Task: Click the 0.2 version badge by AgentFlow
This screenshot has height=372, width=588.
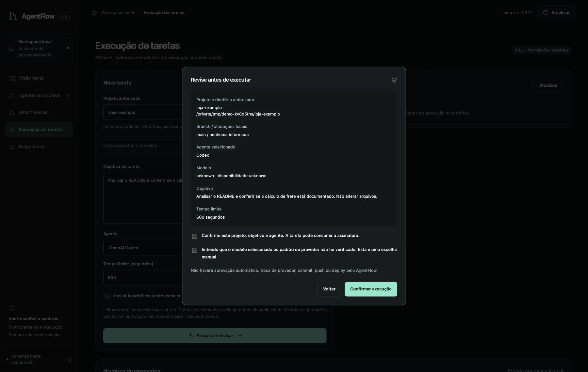Action: tap(64, 16)
